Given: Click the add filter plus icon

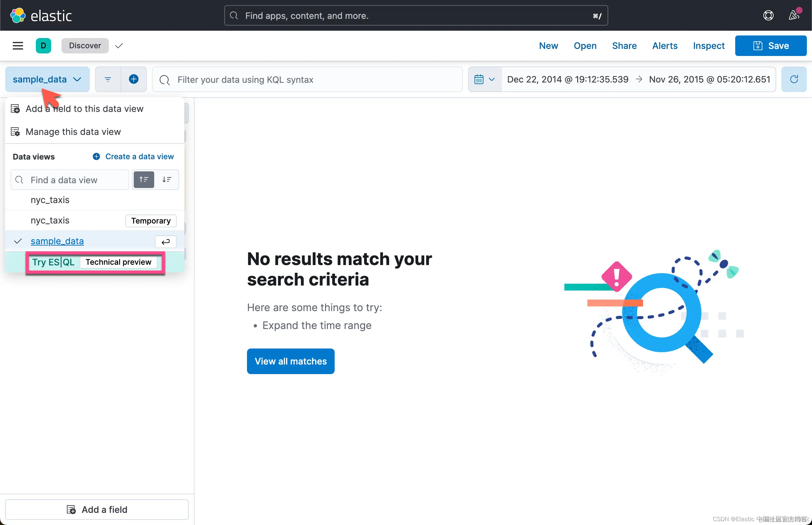Looking at the screenshot, I should [134, 79].
